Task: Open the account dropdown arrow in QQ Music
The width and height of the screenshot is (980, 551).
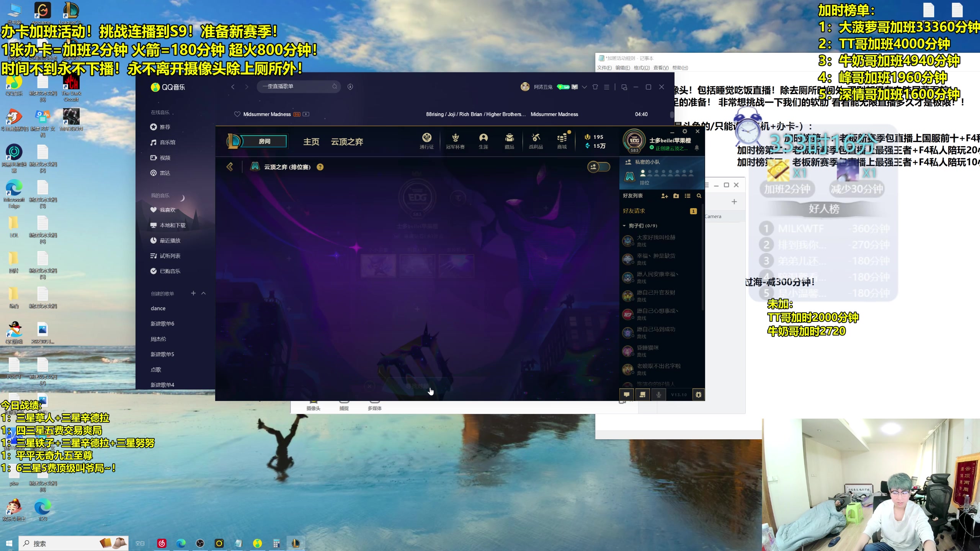Action: (584, 87)
